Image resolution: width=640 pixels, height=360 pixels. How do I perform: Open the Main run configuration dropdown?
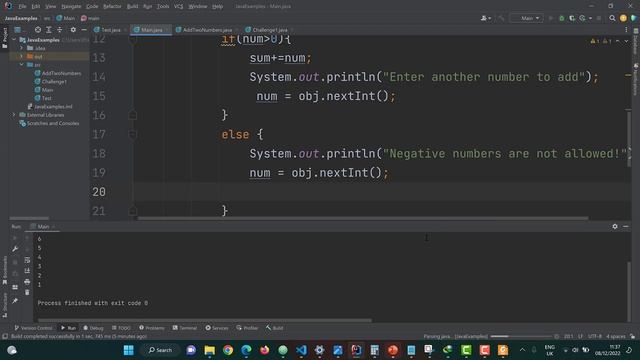point(527,18)
